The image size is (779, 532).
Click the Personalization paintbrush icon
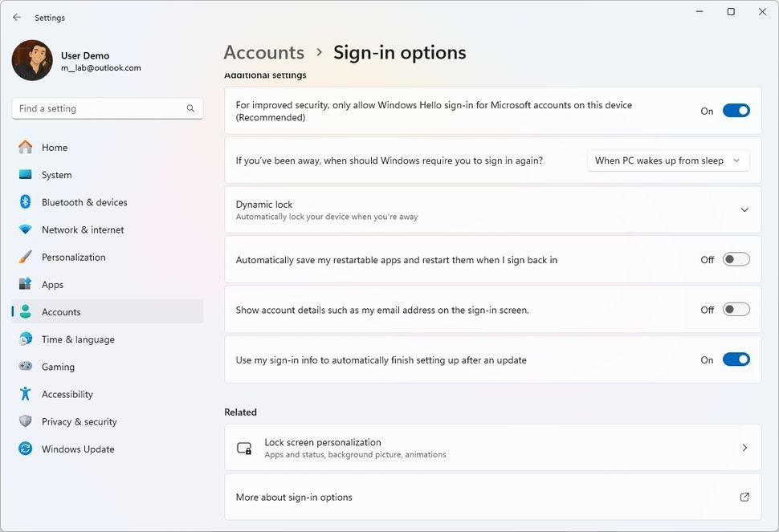tap(26, 257)
